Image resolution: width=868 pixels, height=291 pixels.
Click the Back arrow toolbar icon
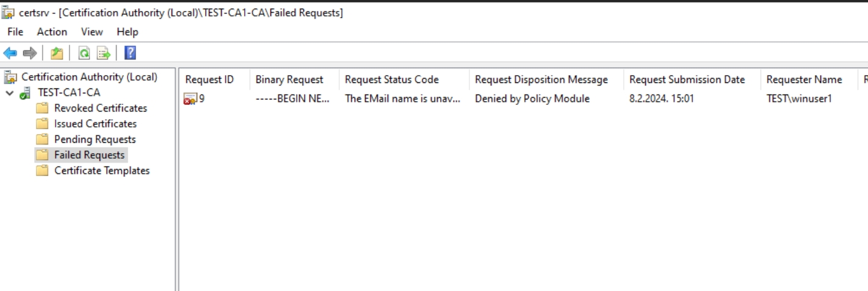click(x=10, y=53)
